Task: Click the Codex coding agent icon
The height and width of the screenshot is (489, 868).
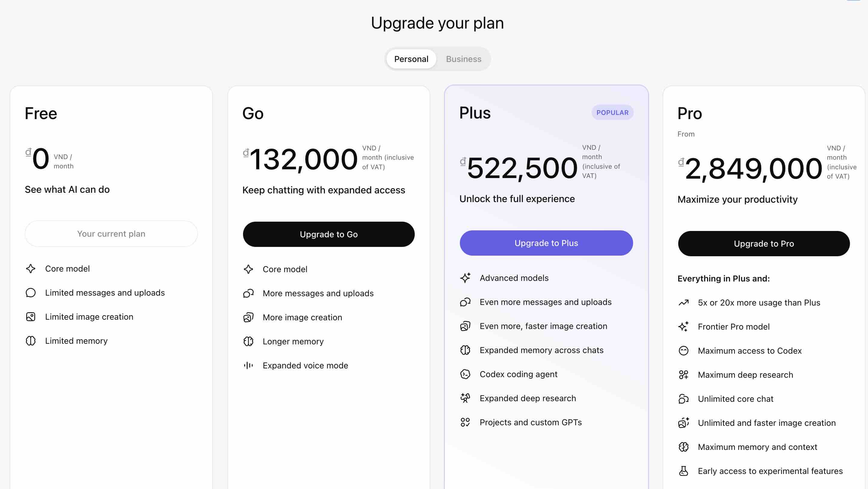Action: [x=465, y=374]
